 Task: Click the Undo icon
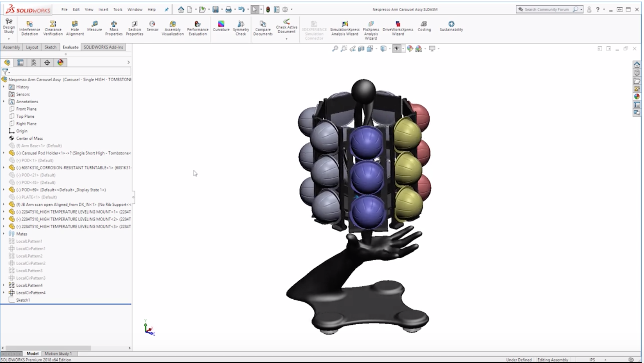(241, 9)
